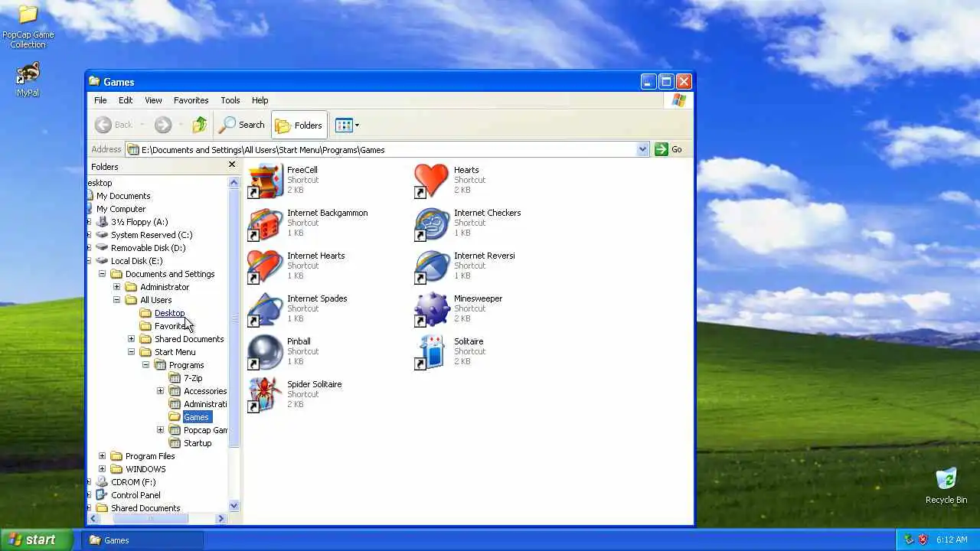980x551 pixels.
Task: Open the View menu
Action: [153, 100]
